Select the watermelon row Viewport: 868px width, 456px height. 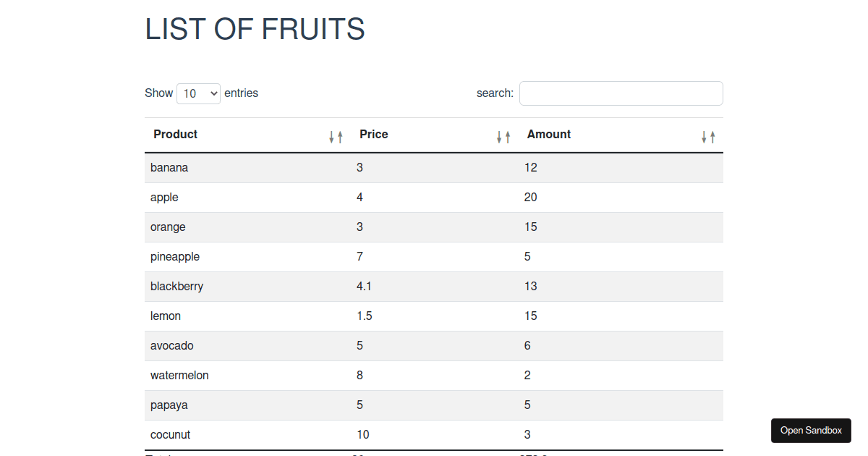(x=434, y=376)
